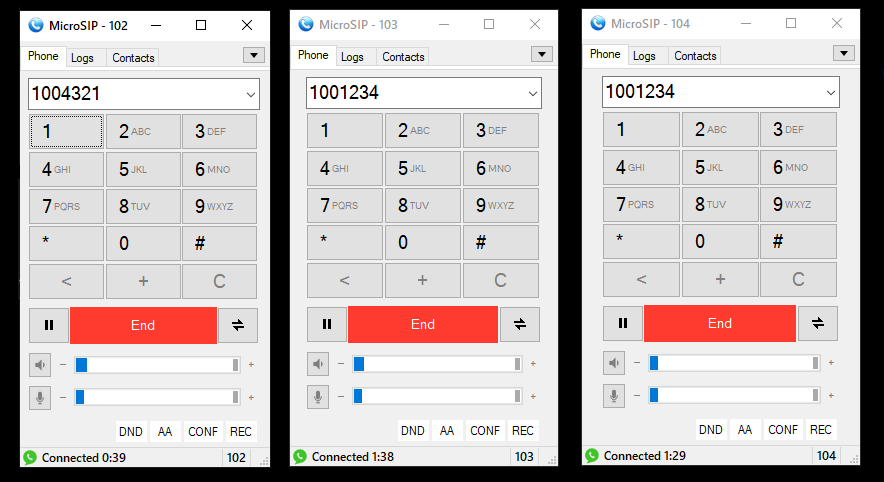884x482 pixels.
Task: Select Phone tab in MicroSIP 104
Action: [x=605, y=54]
